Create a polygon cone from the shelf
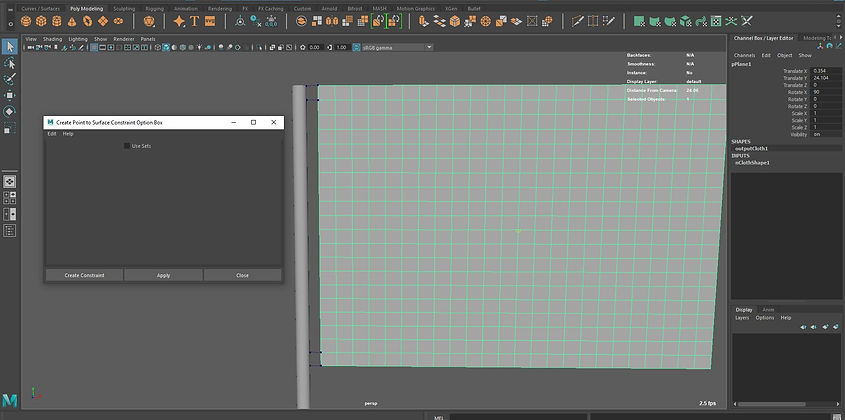 pos(72,21)
